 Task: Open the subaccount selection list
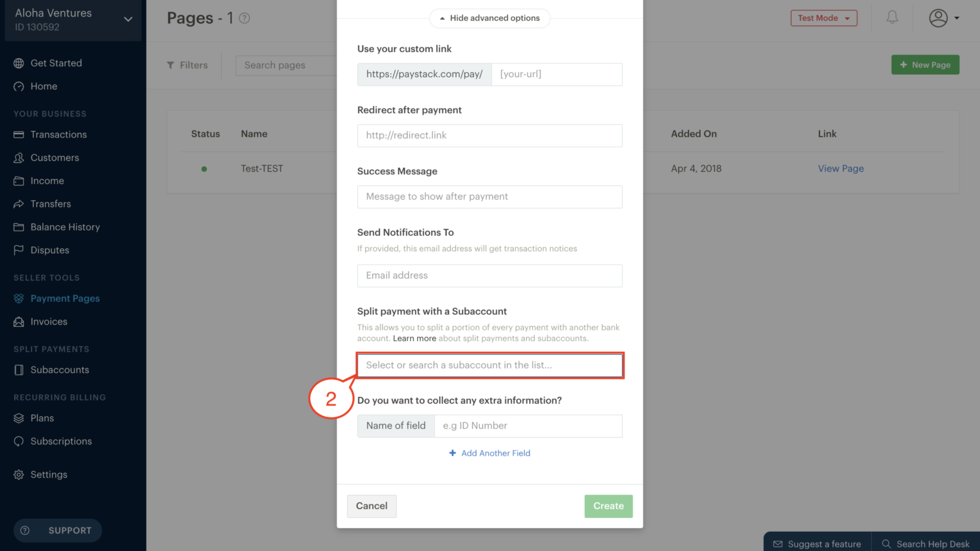coord(490,365)
